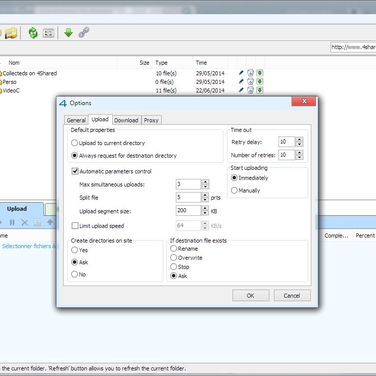Decrease Max simultaneous uploads value
The height and width of the screenshot is (376, 376).
coord(205,186)
